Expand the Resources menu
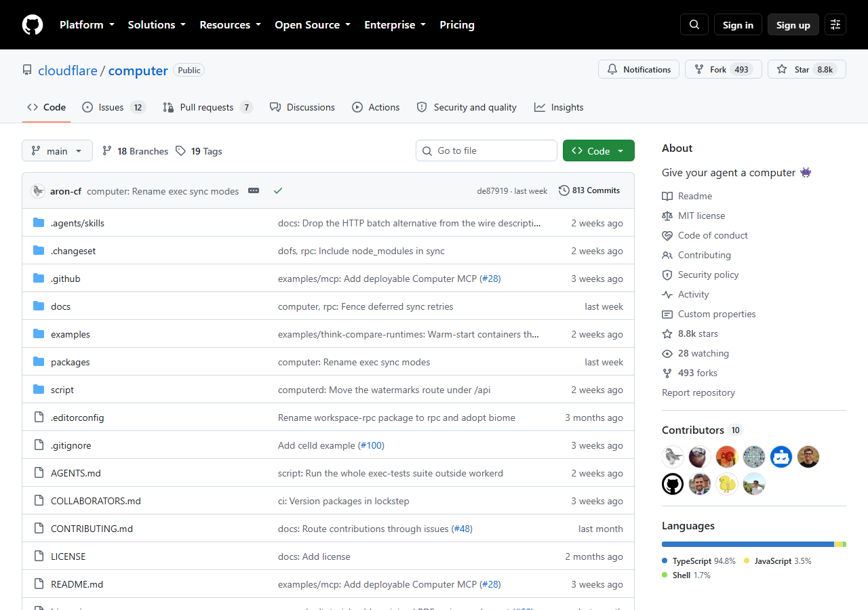This screenshot has width=868, height=610. (x=230, y=24)
